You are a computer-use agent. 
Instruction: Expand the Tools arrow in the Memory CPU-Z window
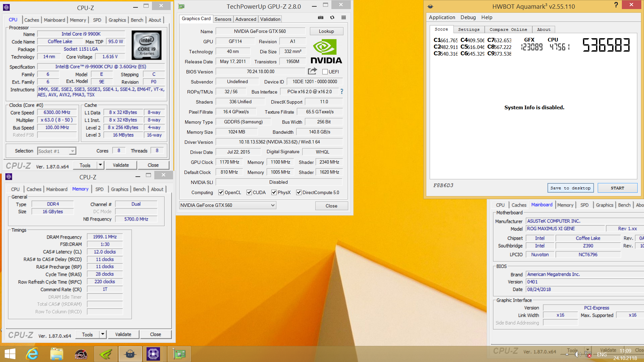point(103,334)
